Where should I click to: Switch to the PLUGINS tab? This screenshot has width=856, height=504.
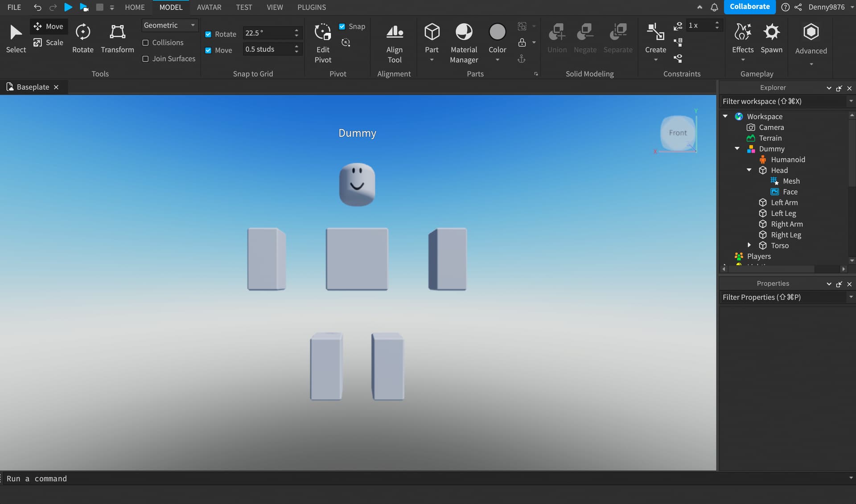(312, 7)
